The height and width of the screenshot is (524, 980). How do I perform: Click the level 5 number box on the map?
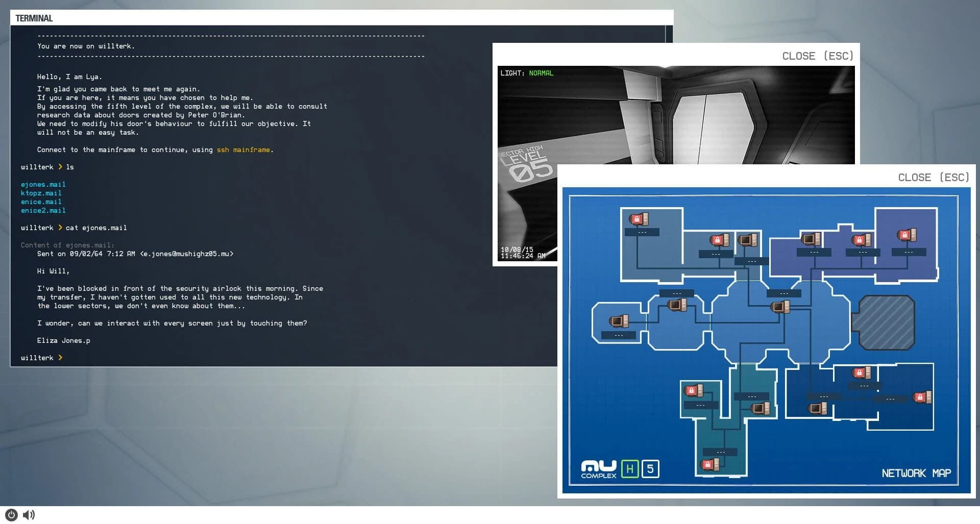[x=650, y=468]
